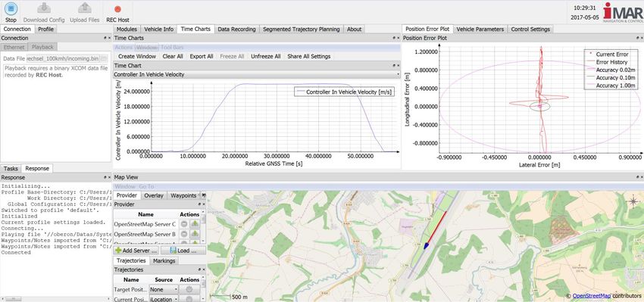Click the Stop playback icon
Screen dimensions: 644x302
(x=11, y=8)
